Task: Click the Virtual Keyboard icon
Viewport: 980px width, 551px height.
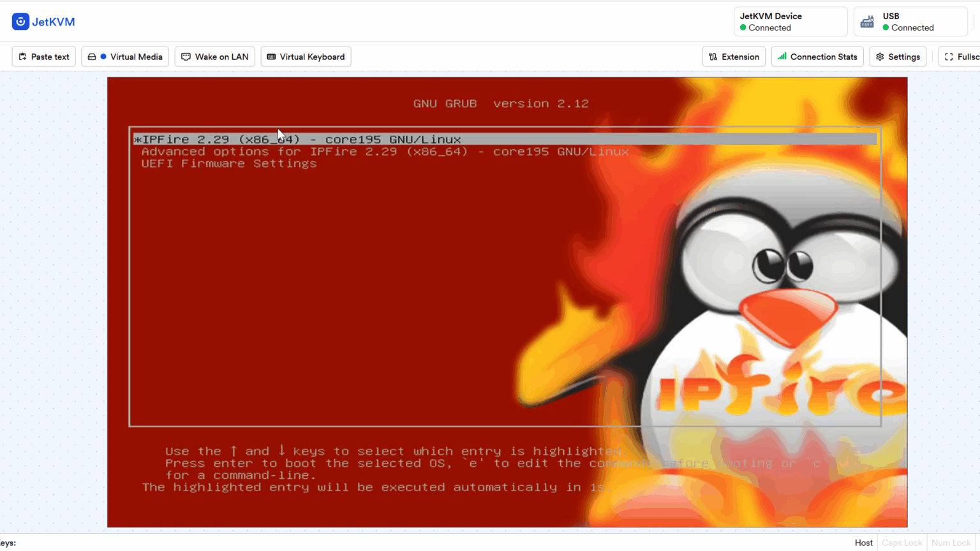Action: tap(271, 57)
